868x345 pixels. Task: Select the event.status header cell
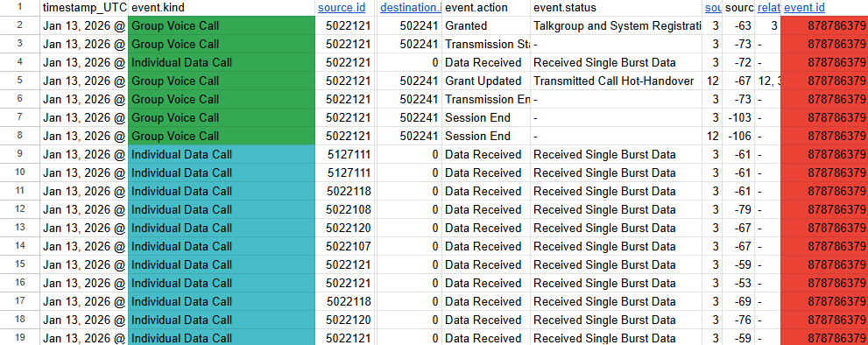(x=616, y=8)
